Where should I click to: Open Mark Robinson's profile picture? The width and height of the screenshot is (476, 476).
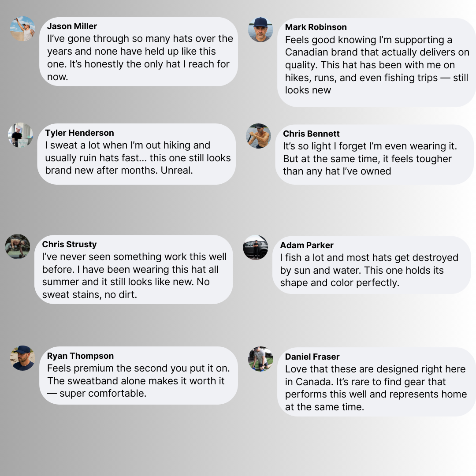click(x=260, y=30)
